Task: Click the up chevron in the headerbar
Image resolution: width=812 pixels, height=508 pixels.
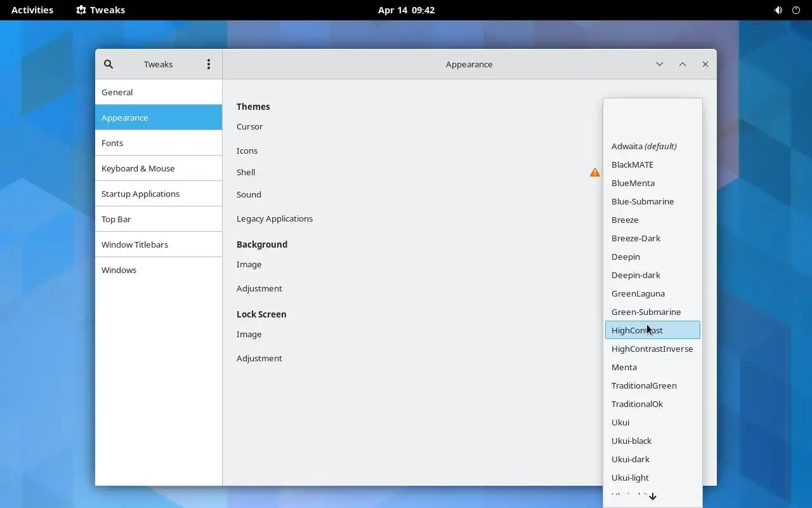Action: click(683, 64)
